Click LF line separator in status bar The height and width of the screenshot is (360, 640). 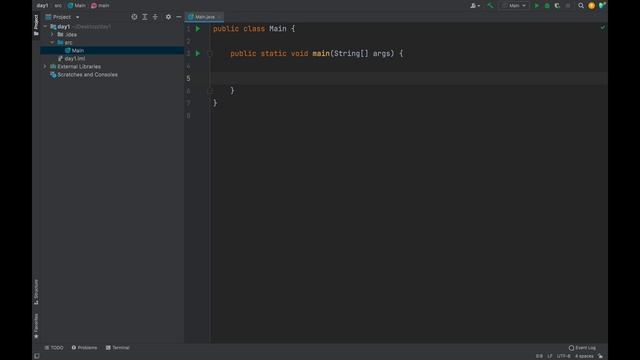coord(550,356)
